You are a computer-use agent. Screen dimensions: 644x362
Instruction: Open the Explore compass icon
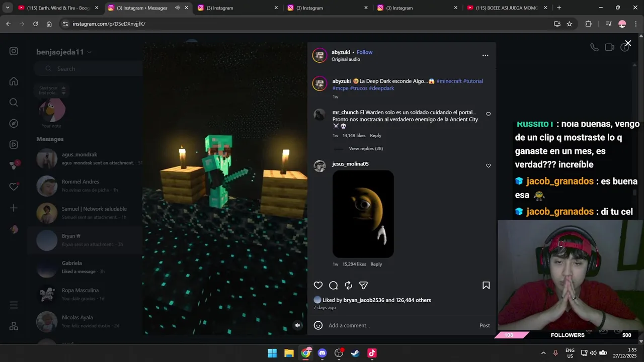point(14,124)
